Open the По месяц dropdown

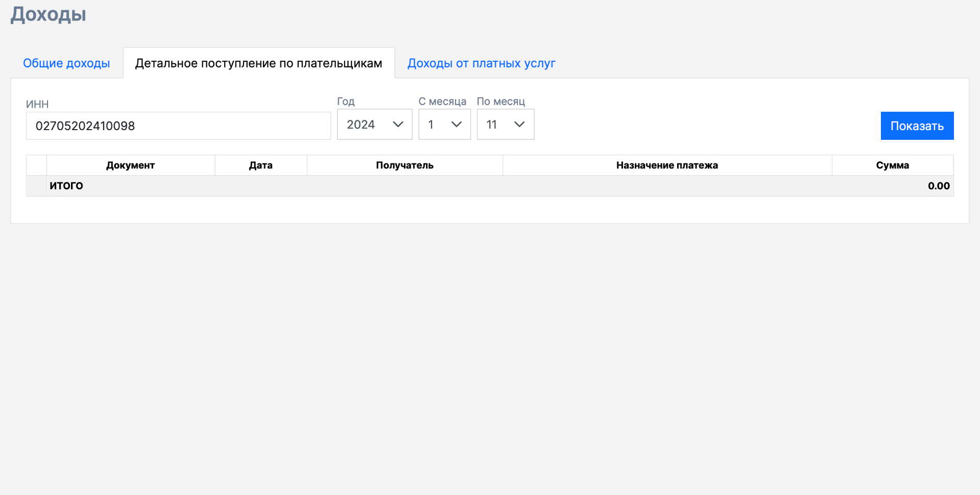coord(505,125)
